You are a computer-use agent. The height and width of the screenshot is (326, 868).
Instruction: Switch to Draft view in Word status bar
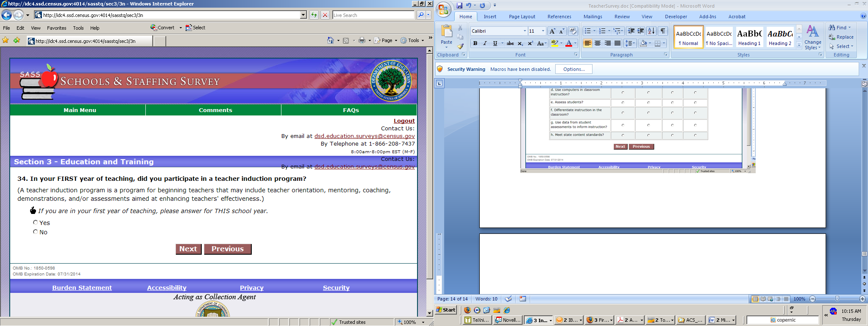(786, 299)
